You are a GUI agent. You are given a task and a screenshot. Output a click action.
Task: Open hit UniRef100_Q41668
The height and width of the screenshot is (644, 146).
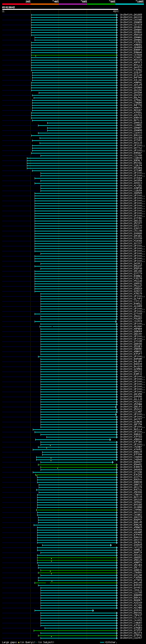tap(131, 15)
